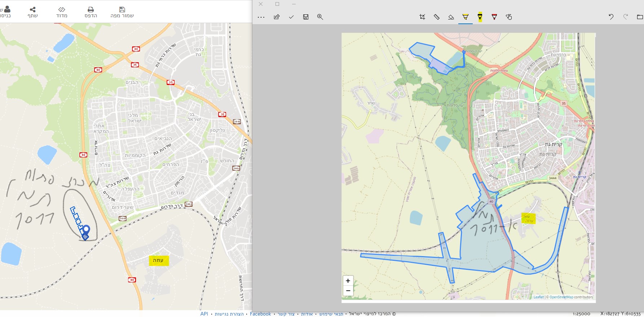Click the מלכי ישראל label on left map
644x317 pixels.
[x=134, y=118]
